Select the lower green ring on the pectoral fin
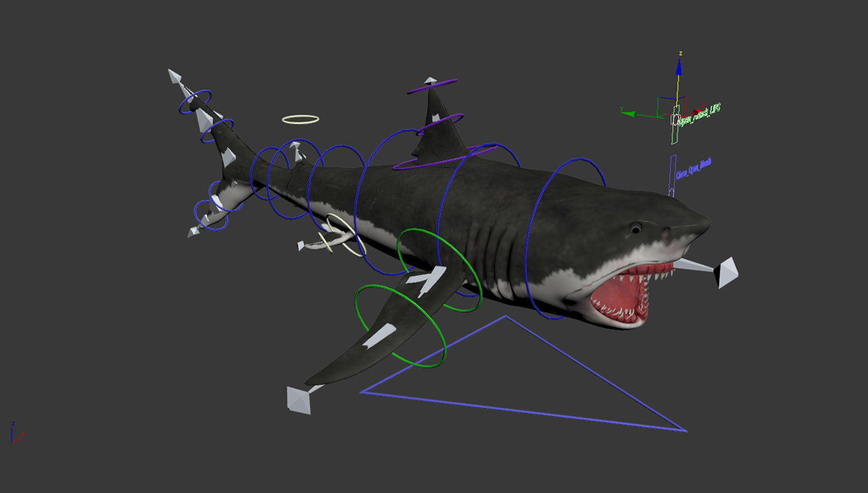 [x=400, y=326]
